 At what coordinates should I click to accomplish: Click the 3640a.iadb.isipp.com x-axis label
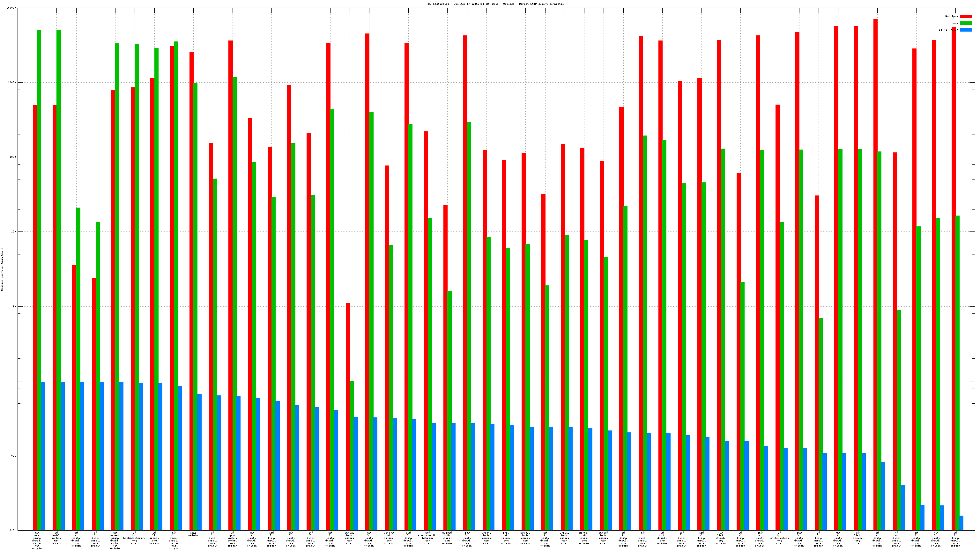click(x=349, y=538)
